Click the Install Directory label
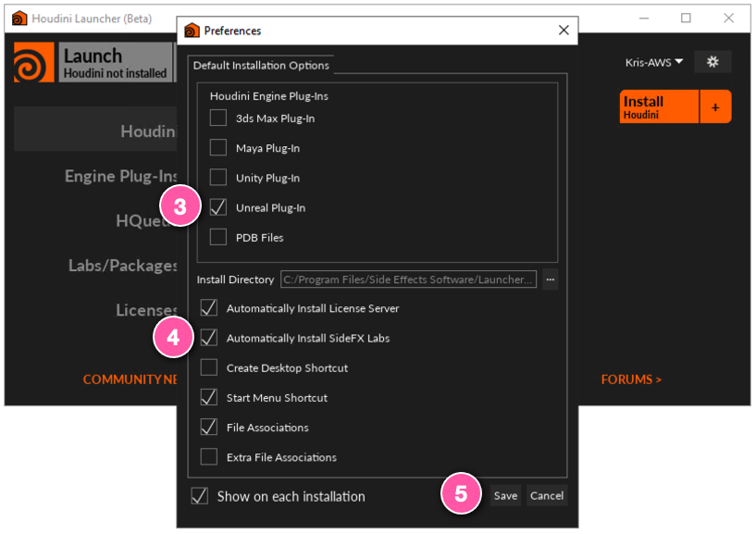This screenshot has width=756, height=534. tap(235, 279)
